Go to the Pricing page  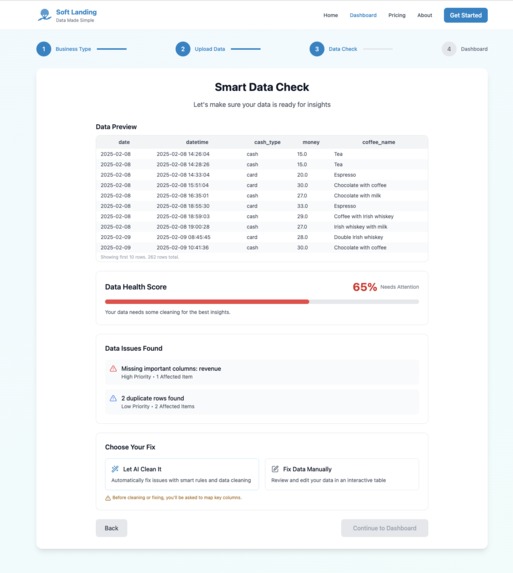tap(397, 15)
